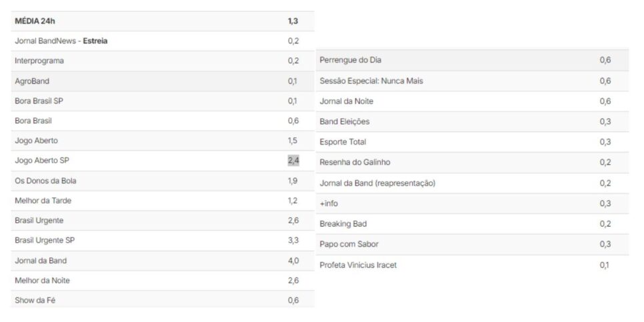Click Sessão Especial: Nunca Mais row
This screenshot has width=644, height=322.
[472, 81]
